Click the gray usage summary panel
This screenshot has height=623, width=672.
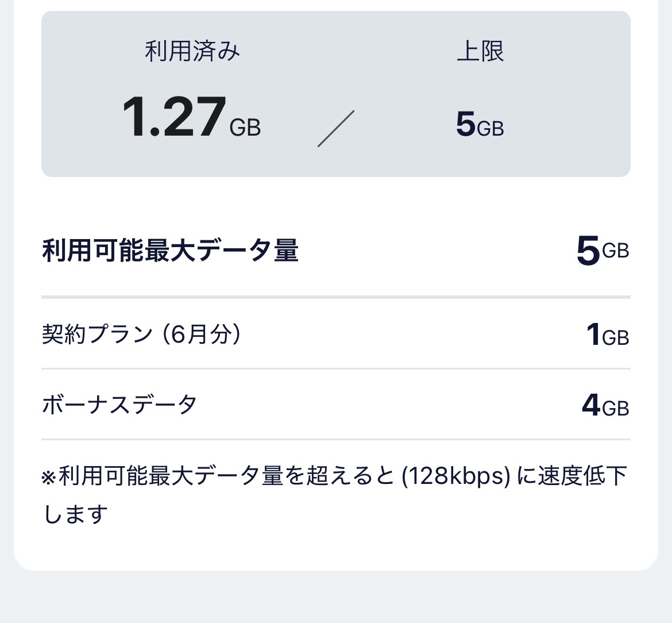336,94
